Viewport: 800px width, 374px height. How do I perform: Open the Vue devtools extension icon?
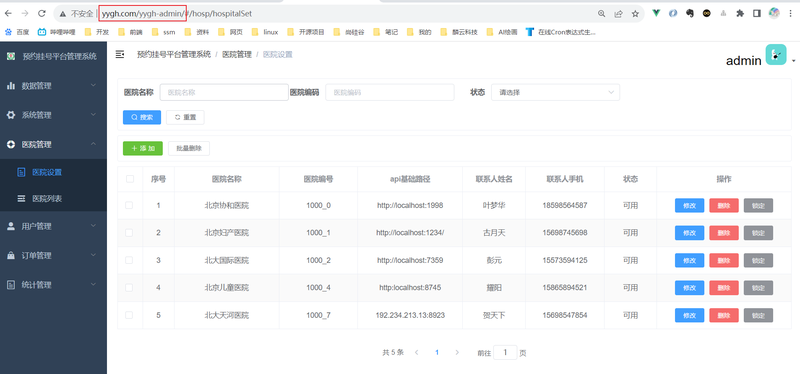pos(656,13)
